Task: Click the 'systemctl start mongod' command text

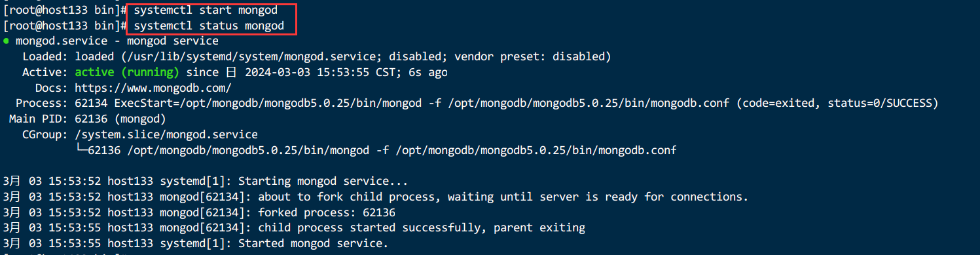Action: coord(205,10)
